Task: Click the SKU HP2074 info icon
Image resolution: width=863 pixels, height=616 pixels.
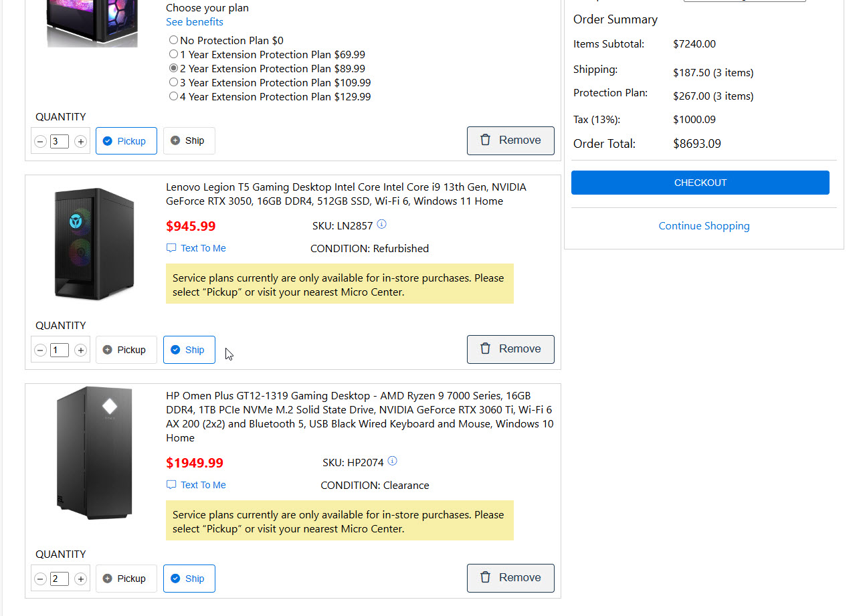Action: 393,461
